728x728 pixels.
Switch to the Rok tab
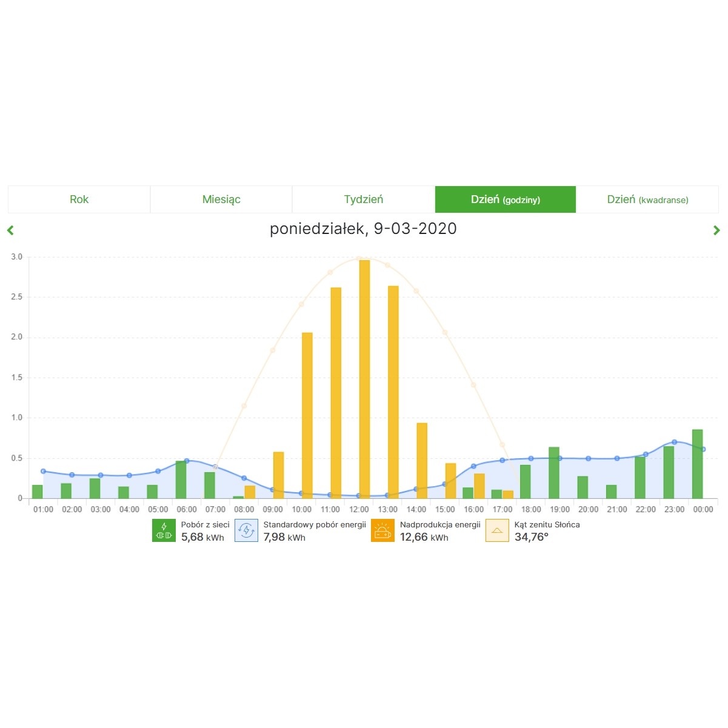79,199
